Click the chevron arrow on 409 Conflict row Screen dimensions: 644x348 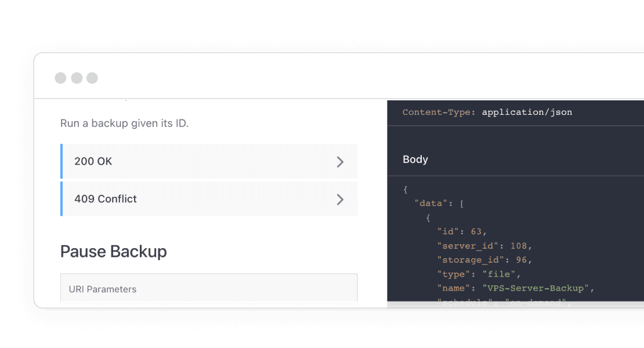[341, 200]
